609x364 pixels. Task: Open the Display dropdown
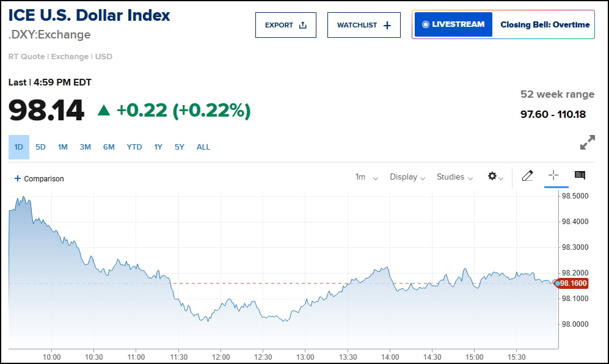tap(407, 177)
